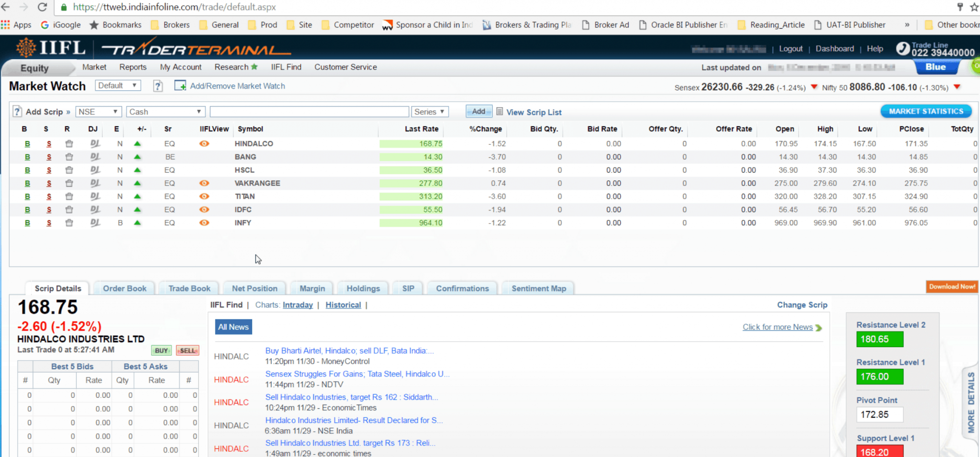Open IIFLView eye icon for INFY
Image resolution: width=980 pixels, height=457 pixels.
(x=204, y=223)
